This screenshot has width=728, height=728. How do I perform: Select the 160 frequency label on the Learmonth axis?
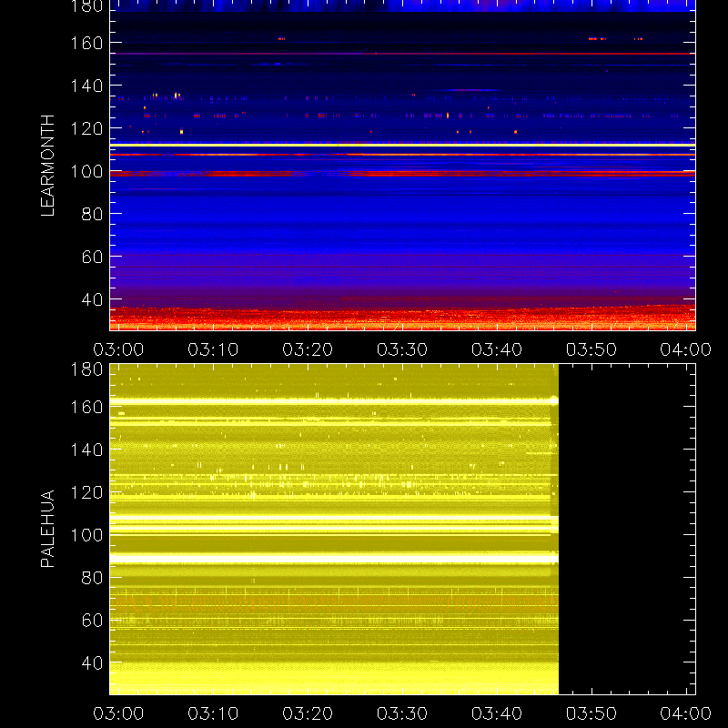click(x=86, y=43)
